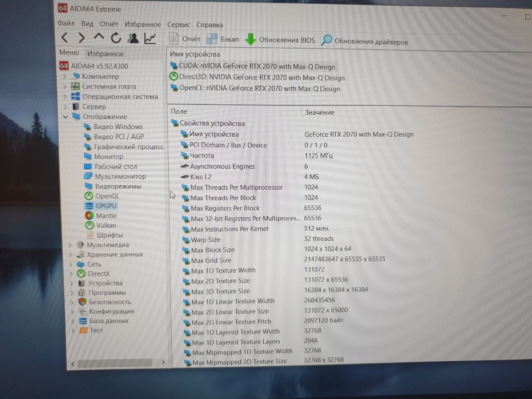The height and width of the screenshot is (399, 532).
Task: Go forward with the right arrow button
Action: click(x=81, y=38)
